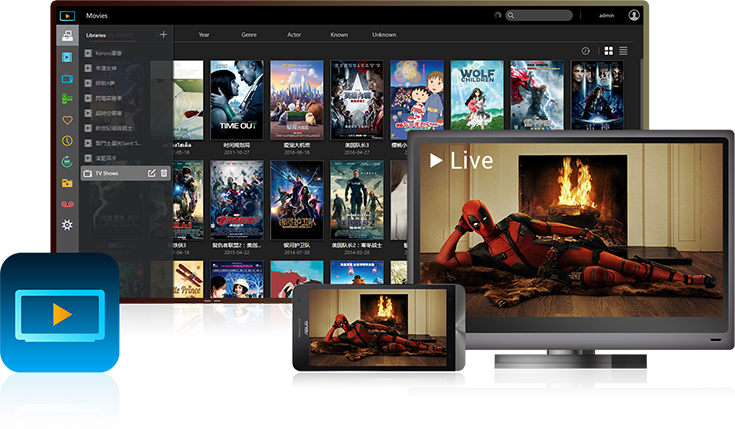
Task: Filter movies by Actor
Action: tap(294, 35)
